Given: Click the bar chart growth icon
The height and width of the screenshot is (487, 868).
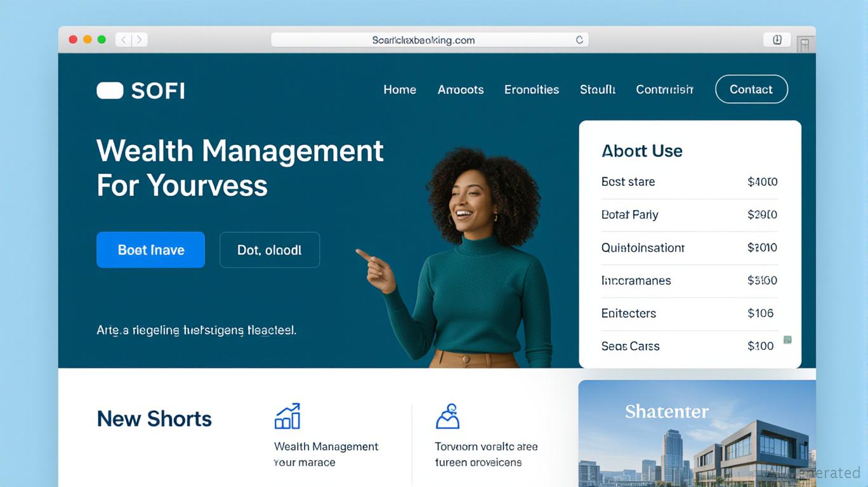Looking at the screenshot, I should coord(287,416).
